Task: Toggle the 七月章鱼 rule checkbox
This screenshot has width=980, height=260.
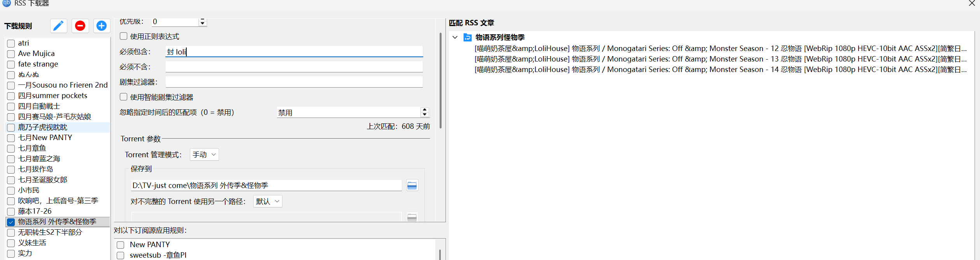Action: coord(11,148)
